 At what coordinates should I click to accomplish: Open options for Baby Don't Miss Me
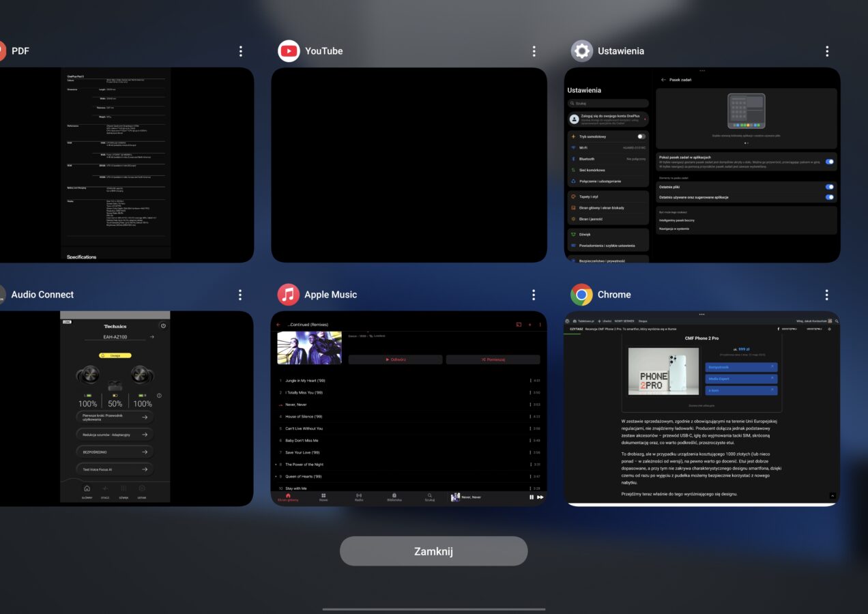(530, 441)
